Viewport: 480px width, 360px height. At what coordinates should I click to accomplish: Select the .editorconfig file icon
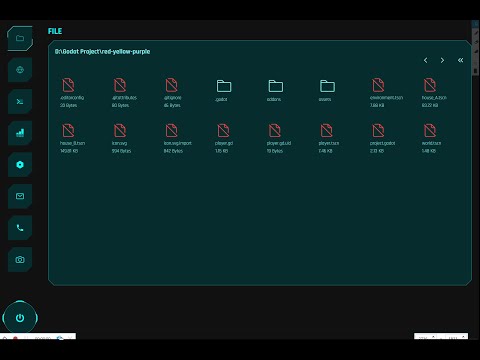(68, 85)
